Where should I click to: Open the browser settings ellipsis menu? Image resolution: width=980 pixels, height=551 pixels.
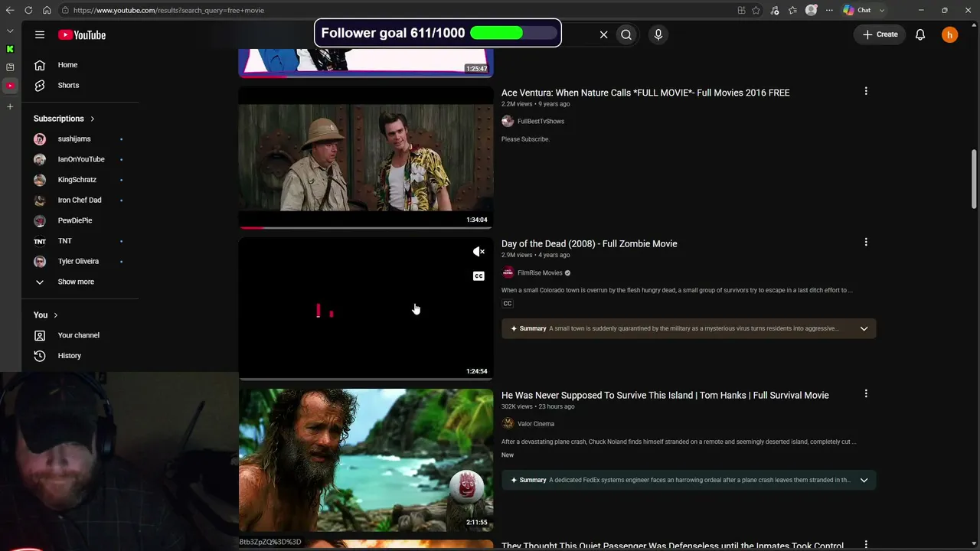pos(829,10)
